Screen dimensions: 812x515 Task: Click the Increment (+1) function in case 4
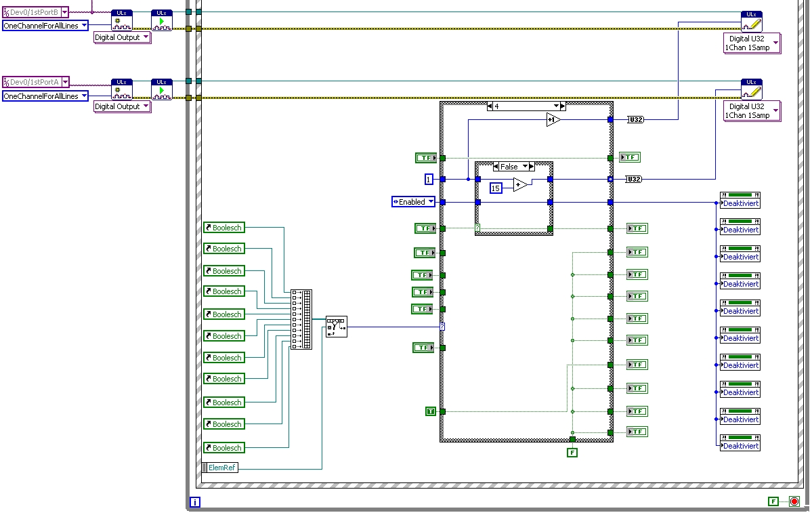[x=553, y=120]
